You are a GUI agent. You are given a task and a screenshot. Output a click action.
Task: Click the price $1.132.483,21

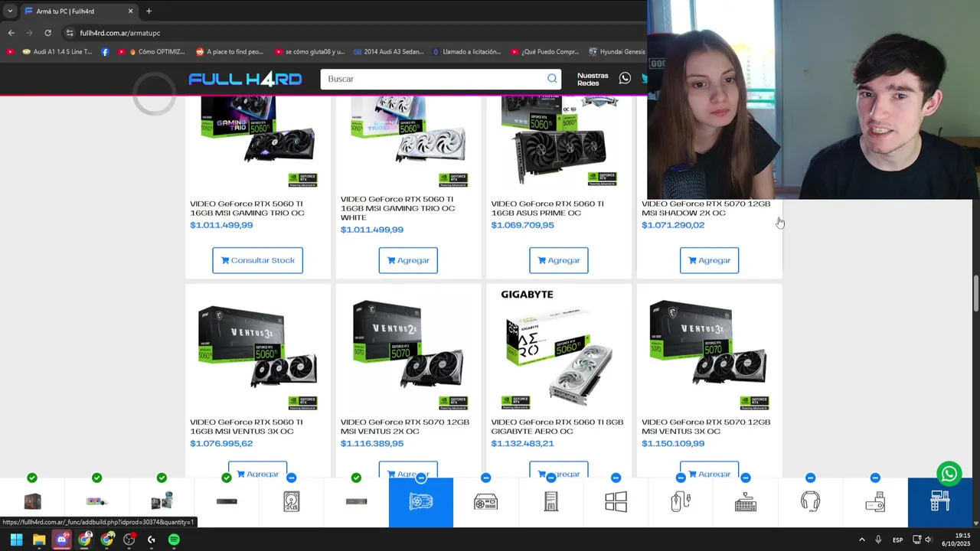[522, 443]
